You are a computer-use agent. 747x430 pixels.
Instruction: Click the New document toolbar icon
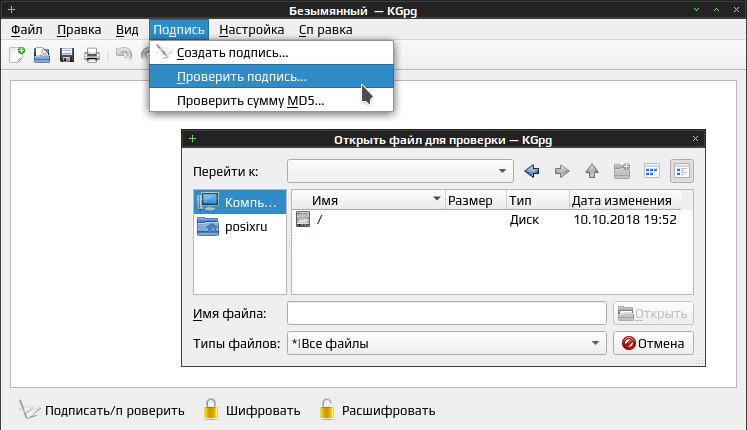[x=17, y=55]
